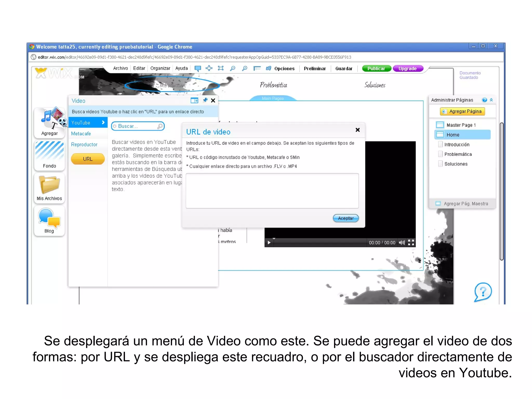The width and height of the screenshot is (532, 399).
Task: Click the Buscar search field
Action: tap(138, 126)
